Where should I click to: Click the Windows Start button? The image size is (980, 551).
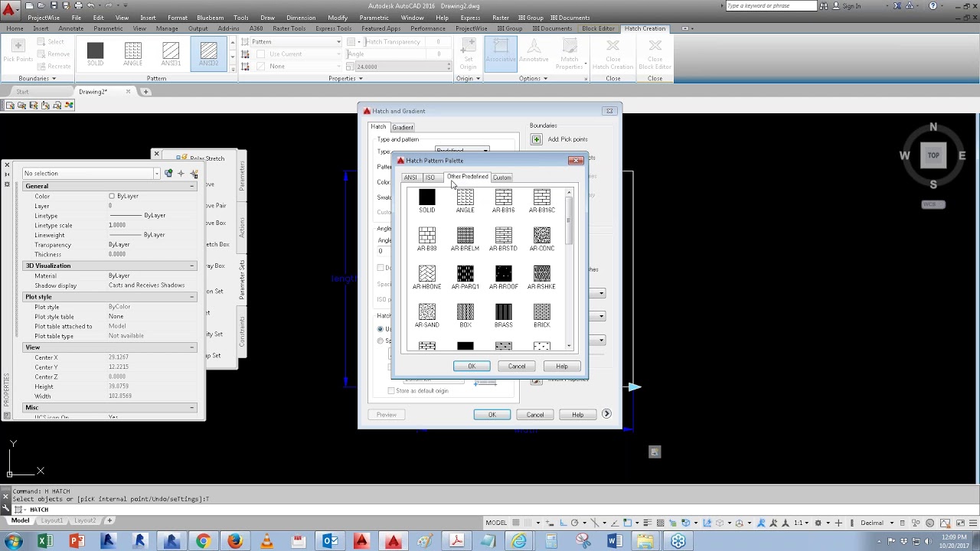[13, 542]
